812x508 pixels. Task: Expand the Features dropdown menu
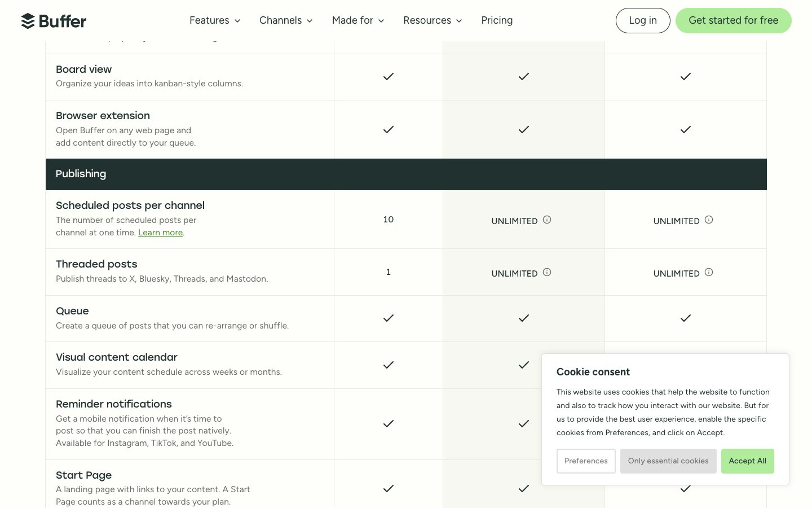(x=215, y=20)
